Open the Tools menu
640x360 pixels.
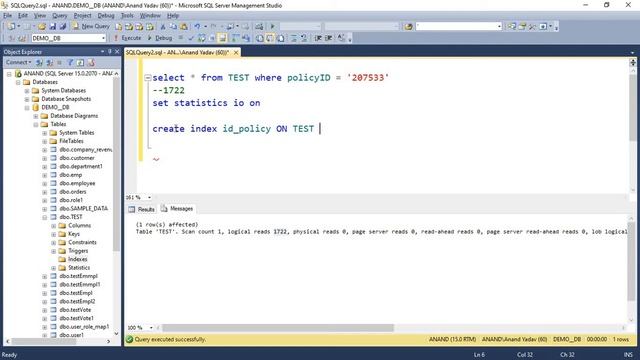127,16
